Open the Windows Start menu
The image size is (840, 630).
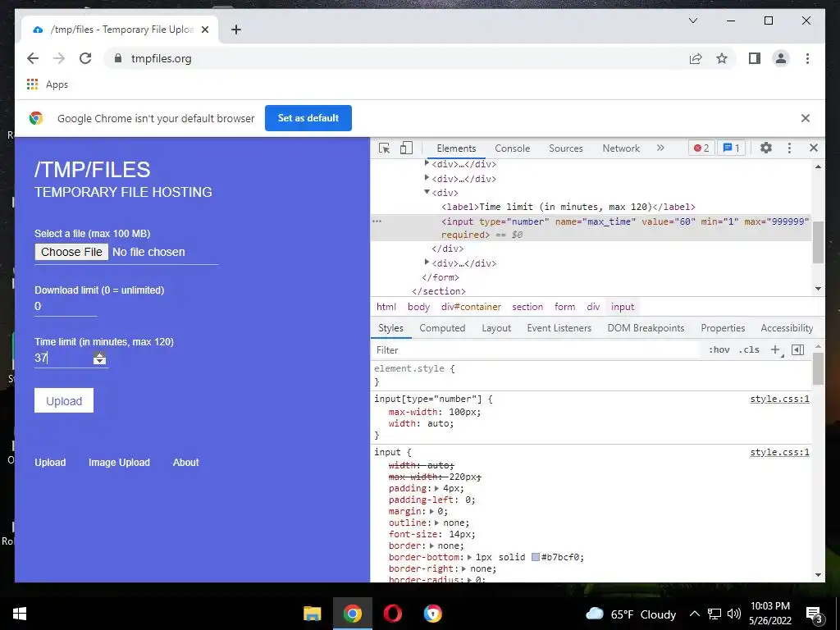click(20, 614)
